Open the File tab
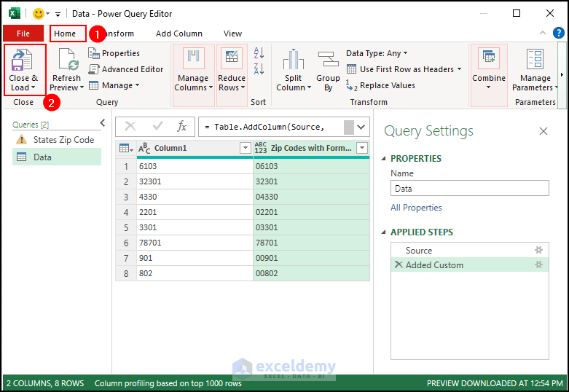The width and height of the screenshot is (569, 392). point(23,34)
